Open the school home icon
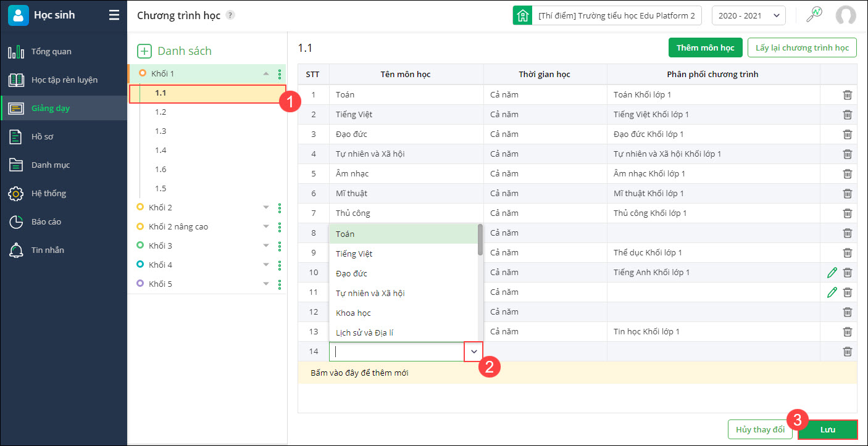Viewport: 868px width, 446px height. click(x=522, y=15)
